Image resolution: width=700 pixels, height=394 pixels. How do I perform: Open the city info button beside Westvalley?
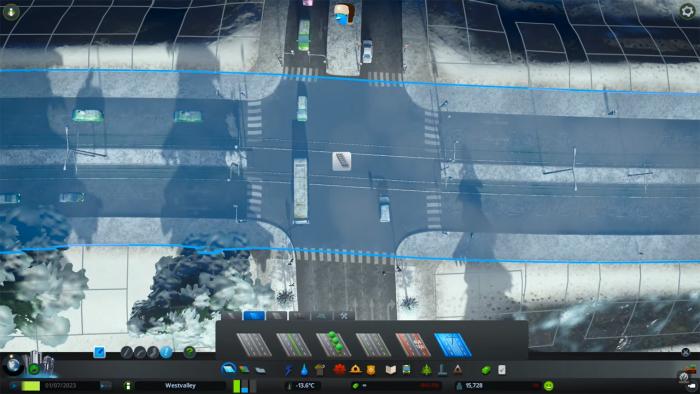tap(128, 386)
